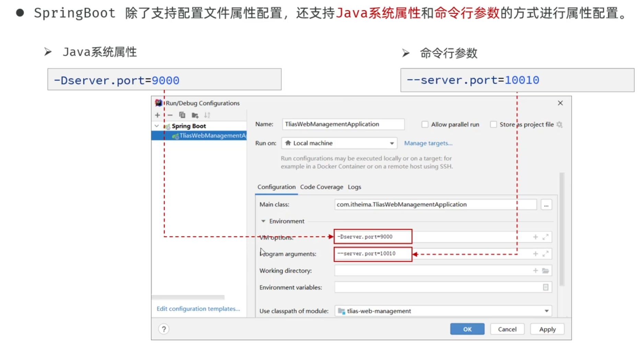The image size is (644, 352).
Task: Collapse the Spring Boot tree node
Action: (157, 126)
